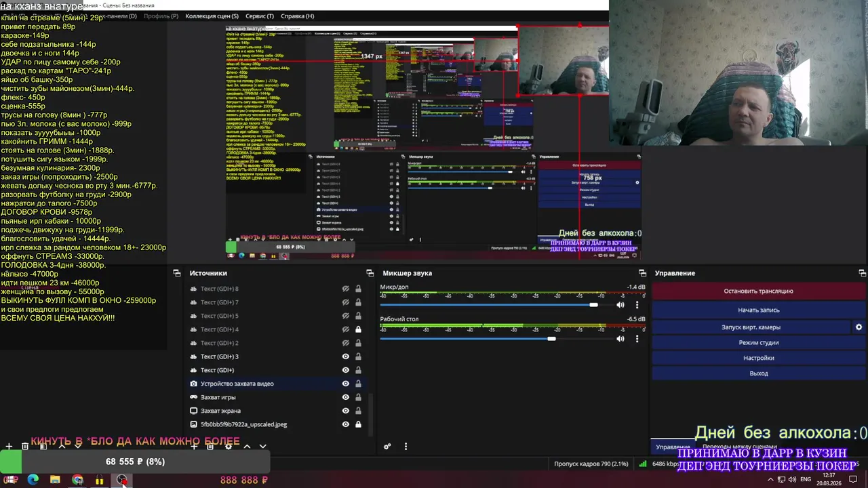
Task: Remove selected source with the trash icon next to the sources gear
Action: pyautogui.click(x=210, y=447)
